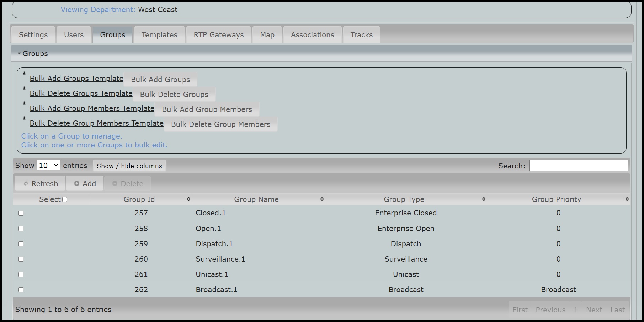Collapse the Groups section

(x=20, y=53)
